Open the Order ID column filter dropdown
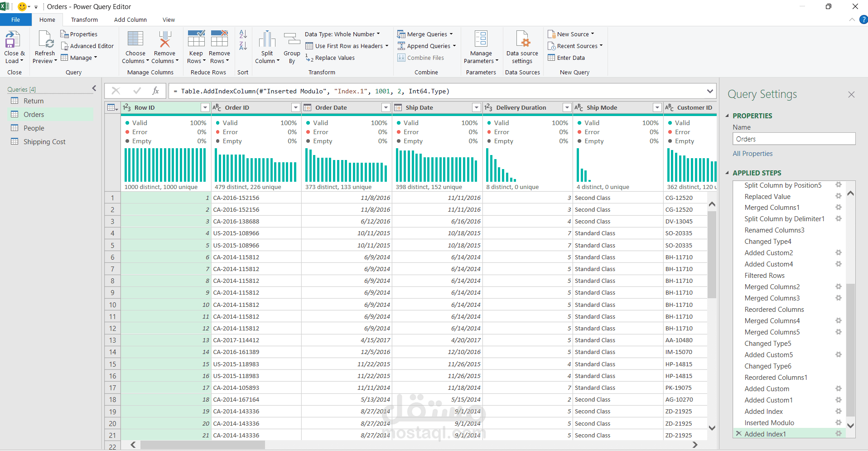The width and height of the screenshot is (868, 451). [x=295, y=107]
